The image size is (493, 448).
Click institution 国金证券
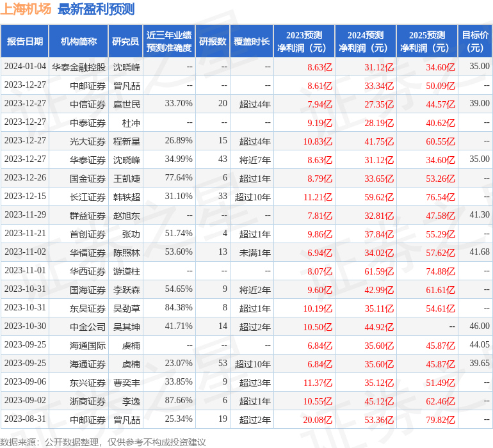tap(88, 179)
